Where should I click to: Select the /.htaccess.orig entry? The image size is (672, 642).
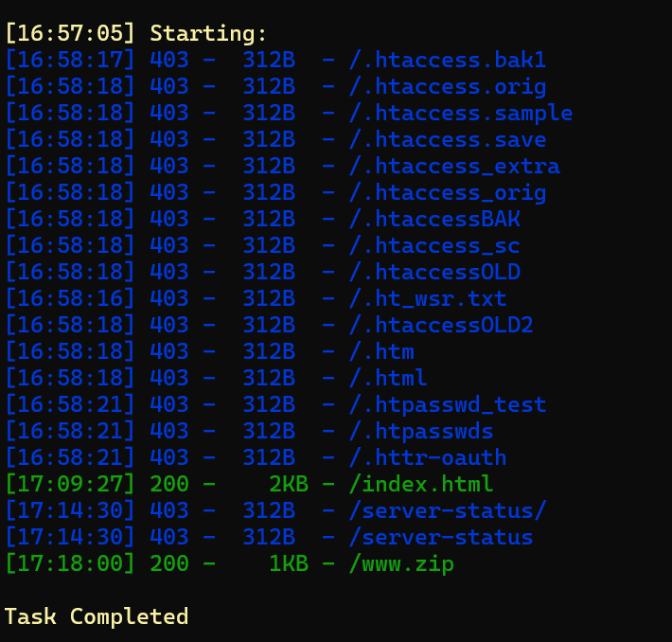[448, 87]
